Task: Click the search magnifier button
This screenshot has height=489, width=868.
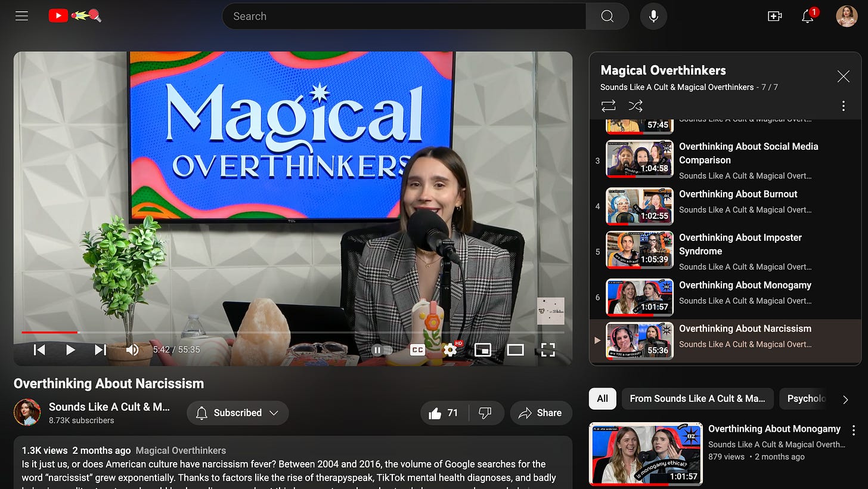Action: coord(607,16)
